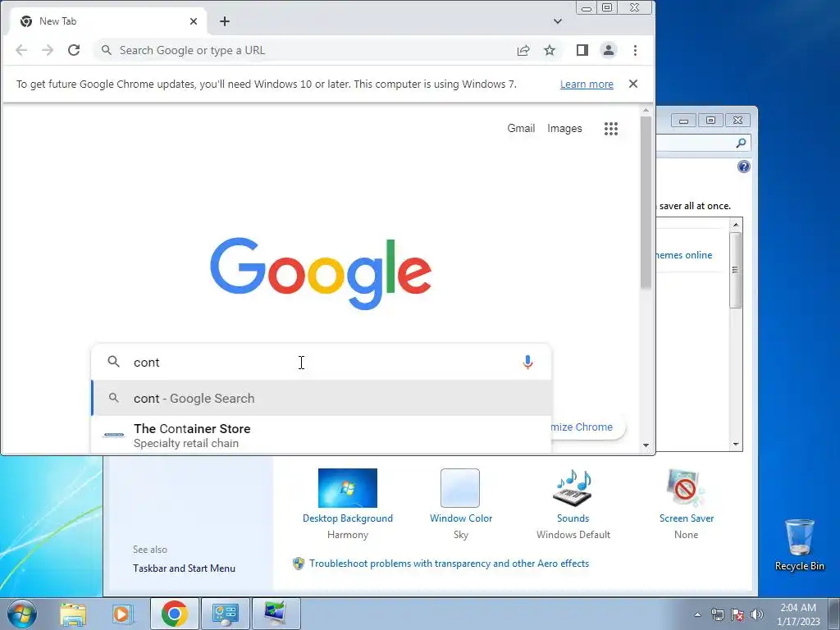
Task: Click the Chrome page scrollbar up arrow
Action: pyautogui.click(x=646, y=111)
